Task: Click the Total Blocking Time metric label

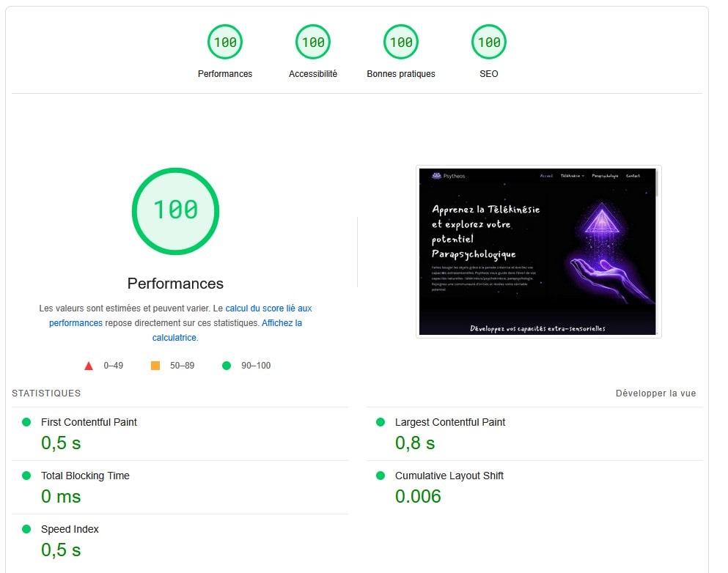Action: (x=86, y=476)
